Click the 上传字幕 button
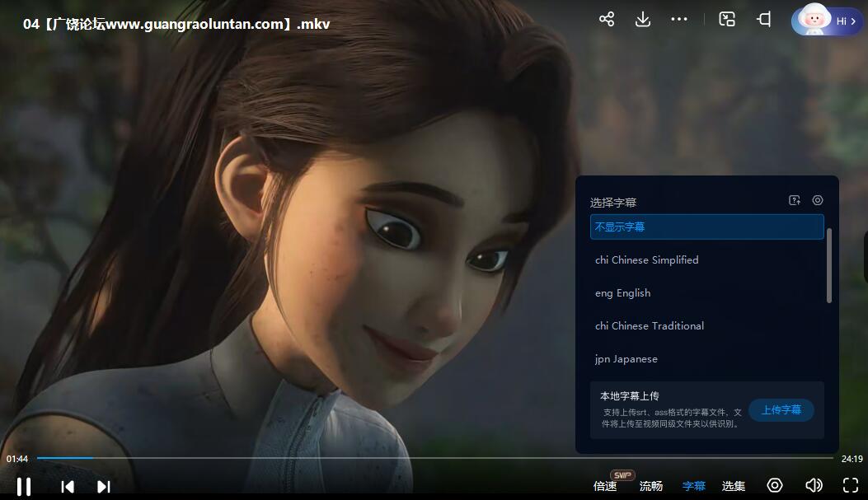The width and height of the screenshot is (868, 500). coord(781,410)
